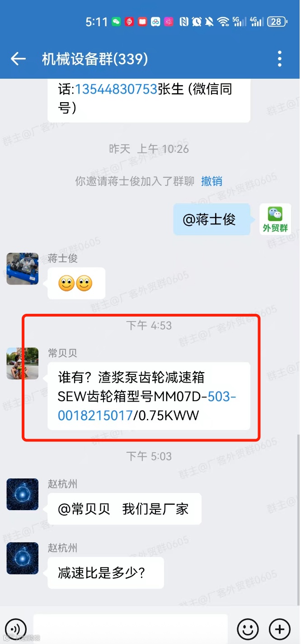Tap the emoji message from 蒋士俊
The image size is (301, 644).
[x=76, y=283]
